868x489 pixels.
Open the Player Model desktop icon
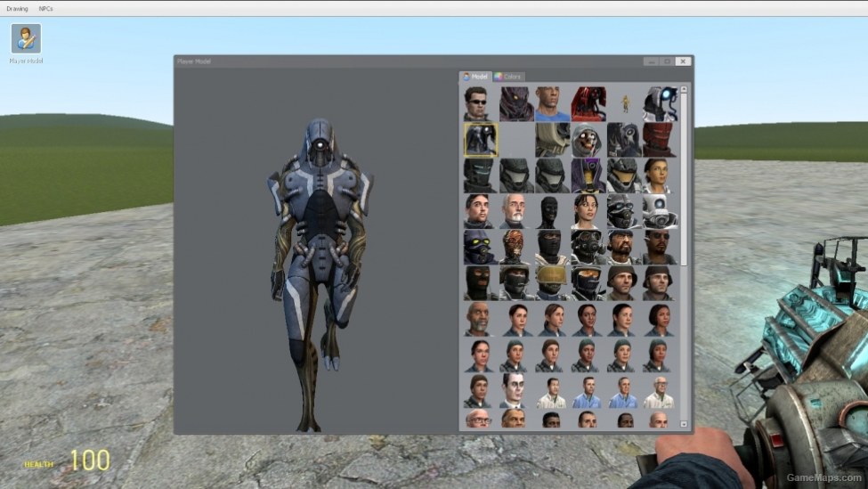[26, 43]
